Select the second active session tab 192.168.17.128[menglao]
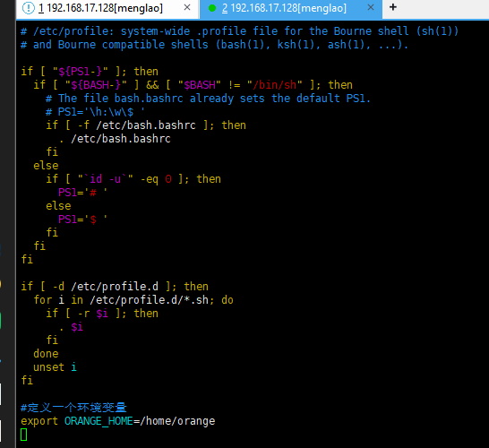Viewport: 489px width, 448px height. 290,8
